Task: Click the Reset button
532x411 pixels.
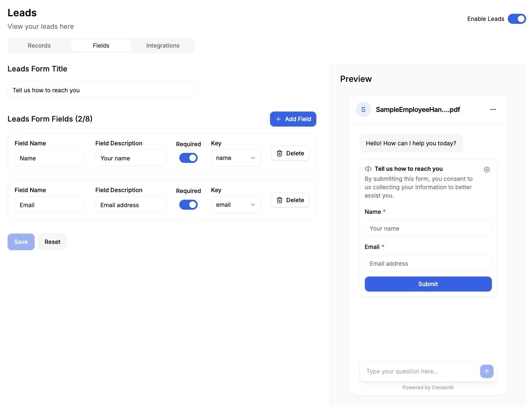Action: pyautogui.click(x=52, y=242)
